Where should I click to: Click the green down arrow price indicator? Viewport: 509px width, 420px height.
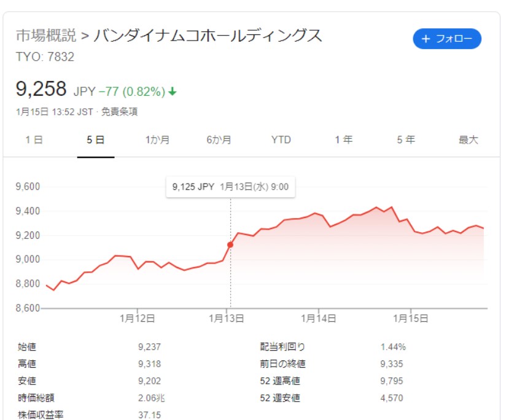173,91
